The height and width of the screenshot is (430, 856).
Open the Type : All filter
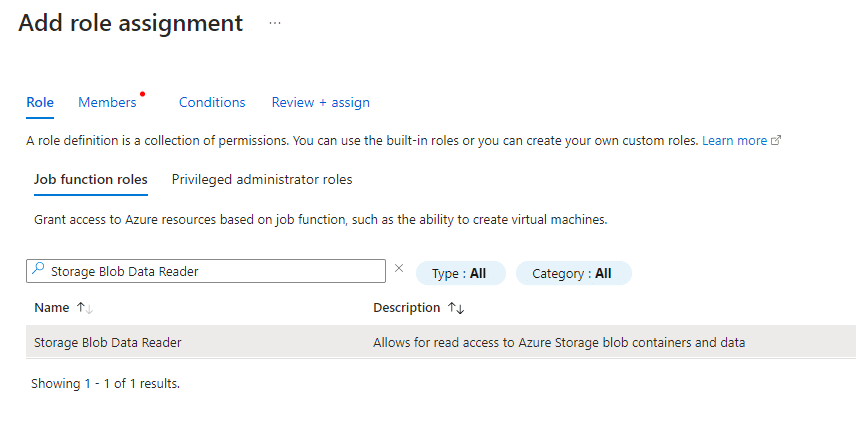461,273
